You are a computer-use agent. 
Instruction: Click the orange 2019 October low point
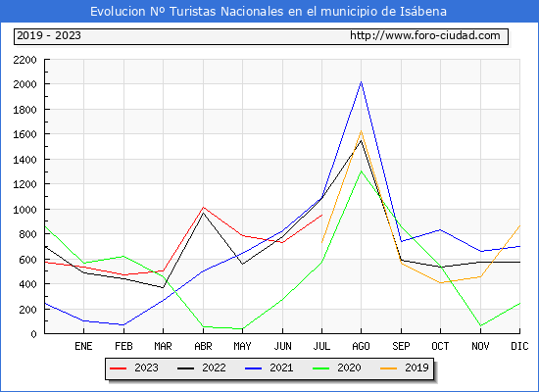[440, 282]
